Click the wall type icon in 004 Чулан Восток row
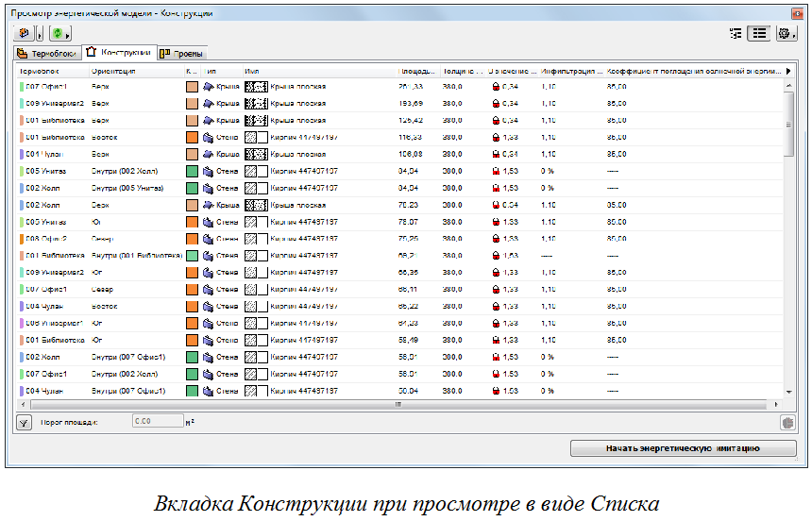The image size is (812, 521). [208, 306]
